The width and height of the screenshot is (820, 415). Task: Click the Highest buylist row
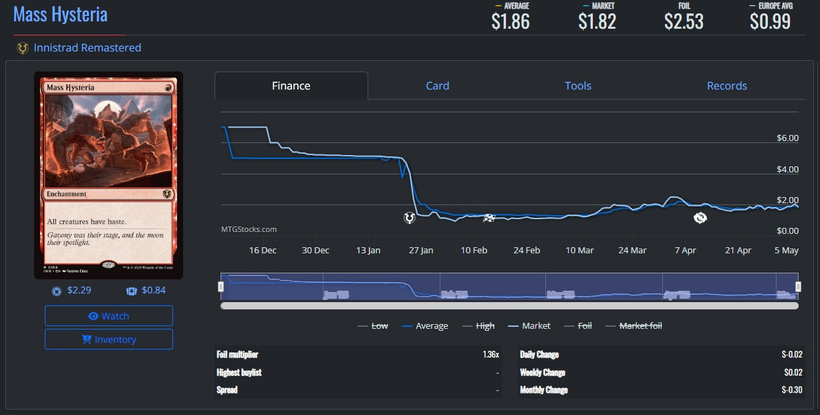(x=358, y=373)
